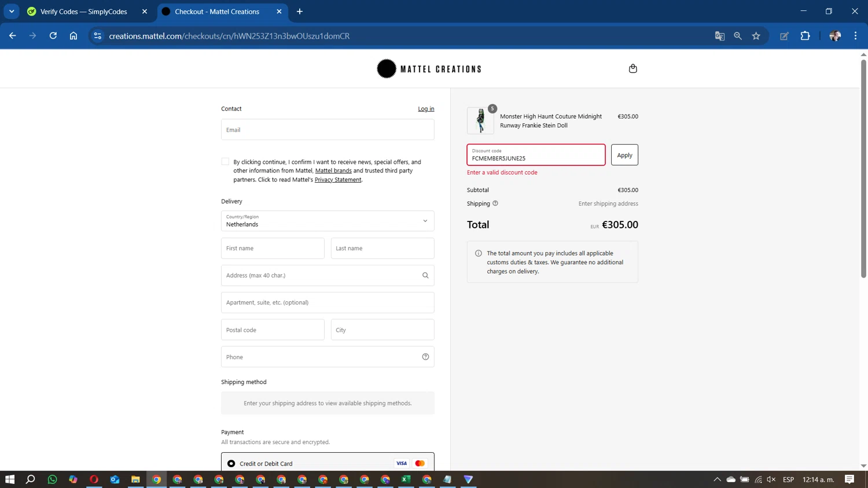Click the ESP keyboard language indicator
Screen dimensions: 868x488
tap(788, 479)
